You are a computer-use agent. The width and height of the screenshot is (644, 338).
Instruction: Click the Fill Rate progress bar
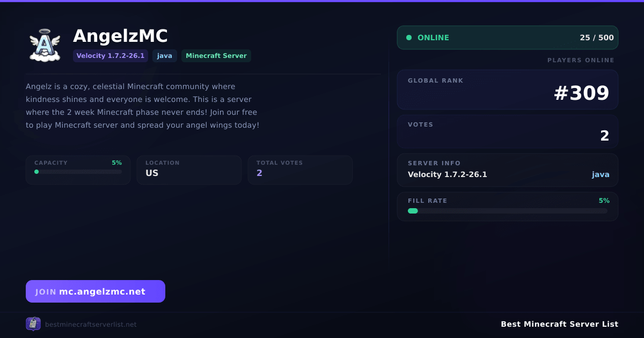tap(508, 211)
